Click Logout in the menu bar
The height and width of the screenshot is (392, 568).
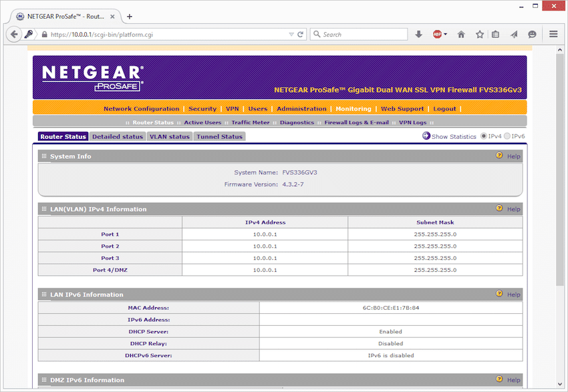pos(444,109)
